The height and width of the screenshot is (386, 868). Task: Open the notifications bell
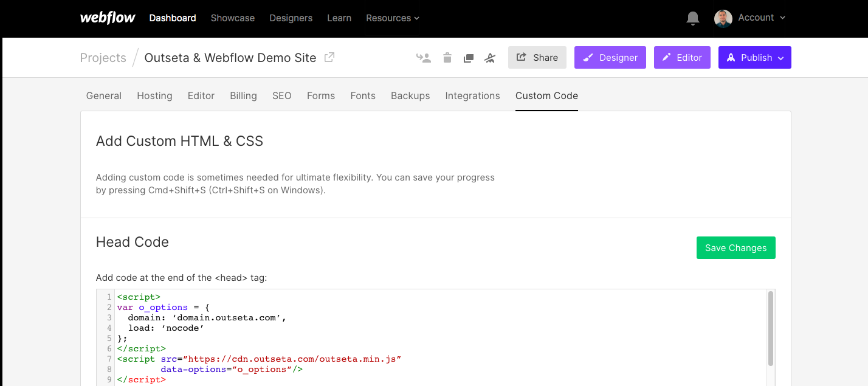tap(692, 18)
